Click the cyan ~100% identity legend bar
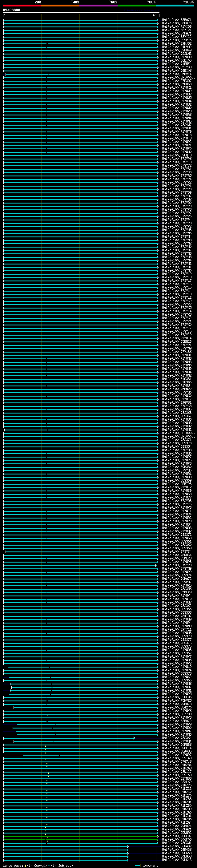Image resolution: width=197 pixels, height=868 pixels. [x=175, y=6]
